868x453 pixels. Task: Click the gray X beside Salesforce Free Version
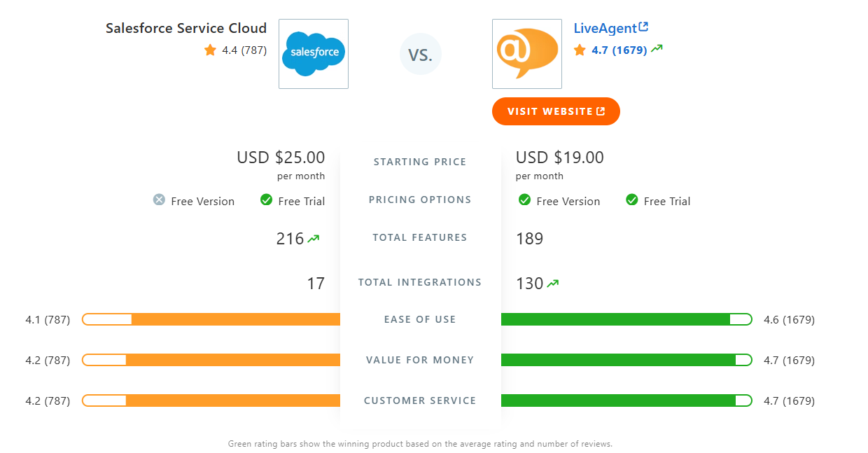click(x=160, y=200)
